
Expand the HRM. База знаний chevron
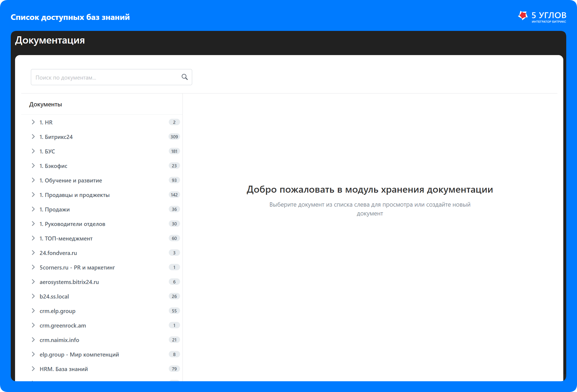click(33, 369)
